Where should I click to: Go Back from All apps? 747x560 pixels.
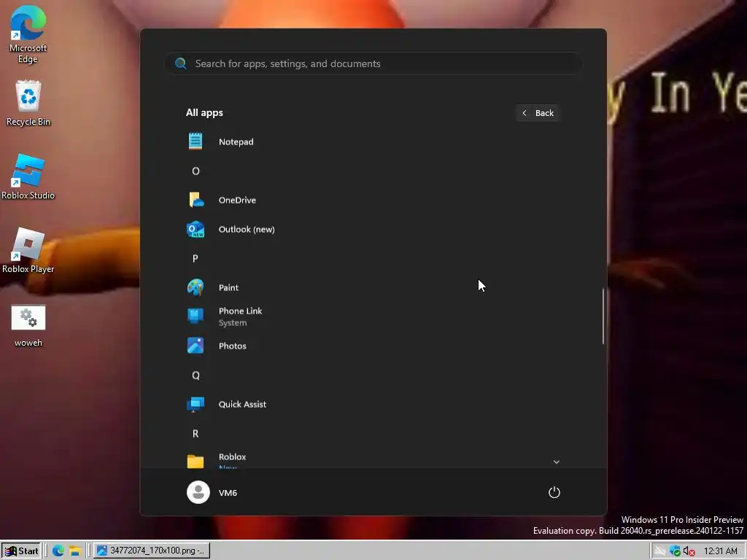pos(538,113)
